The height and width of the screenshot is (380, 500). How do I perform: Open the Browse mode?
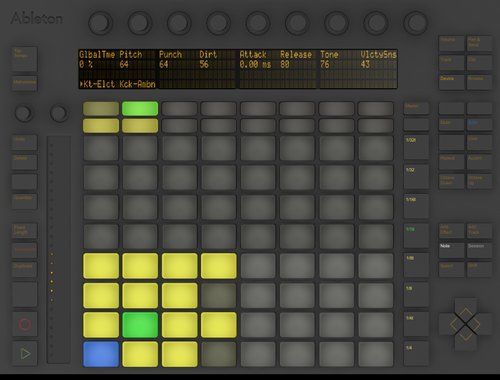pyautogui.click(x=479, y=82)
